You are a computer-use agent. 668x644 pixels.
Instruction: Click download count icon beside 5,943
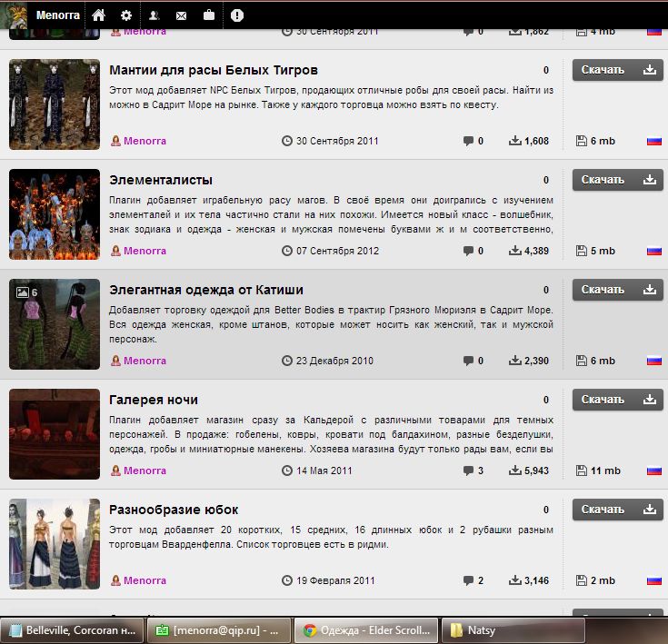515,470
